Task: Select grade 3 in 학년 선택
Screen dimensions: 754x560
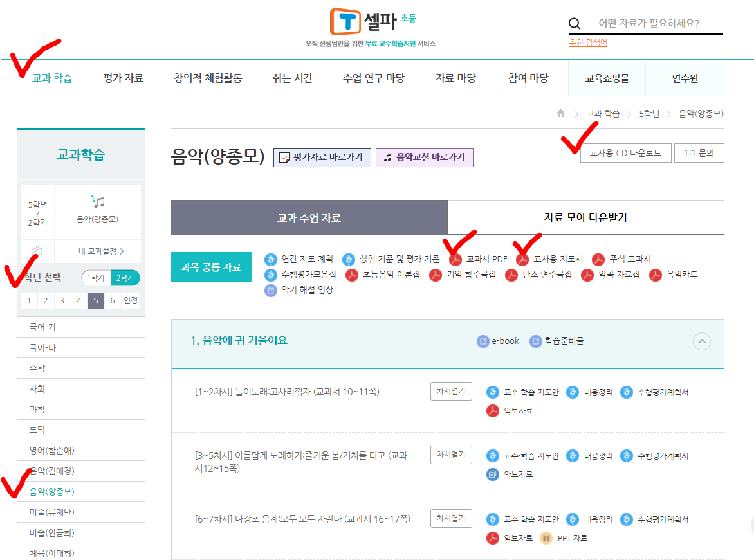Action: [62, 300]
